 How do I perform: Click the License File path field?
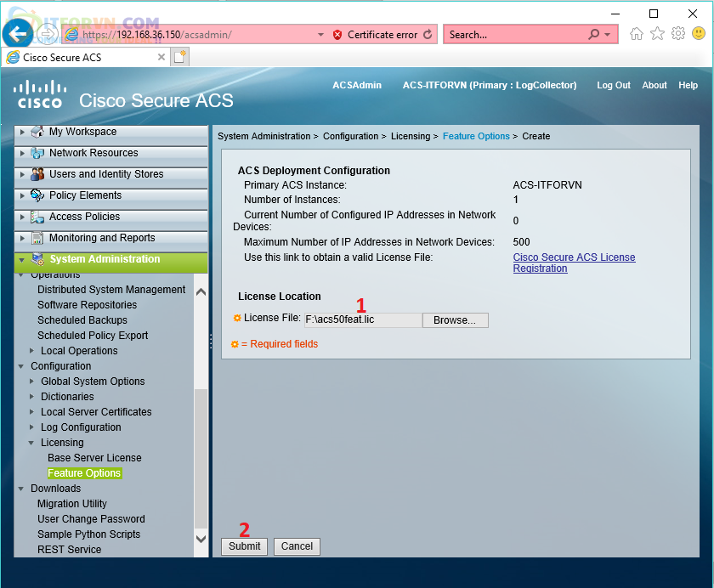click(x=362, y=320)
